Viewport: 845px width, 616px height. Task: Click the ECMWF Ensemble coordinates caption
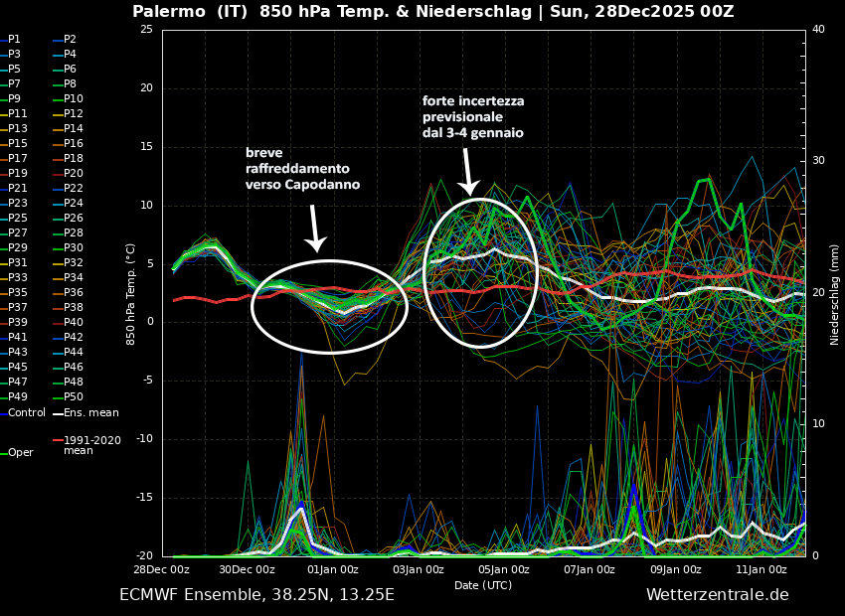click(256, 595)
